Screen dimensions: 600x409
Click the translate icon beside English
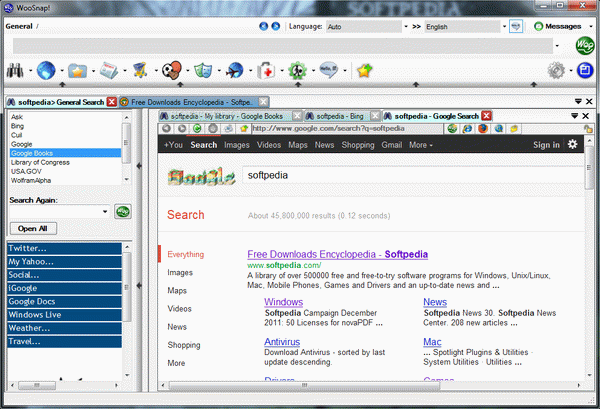click(516, 26)
